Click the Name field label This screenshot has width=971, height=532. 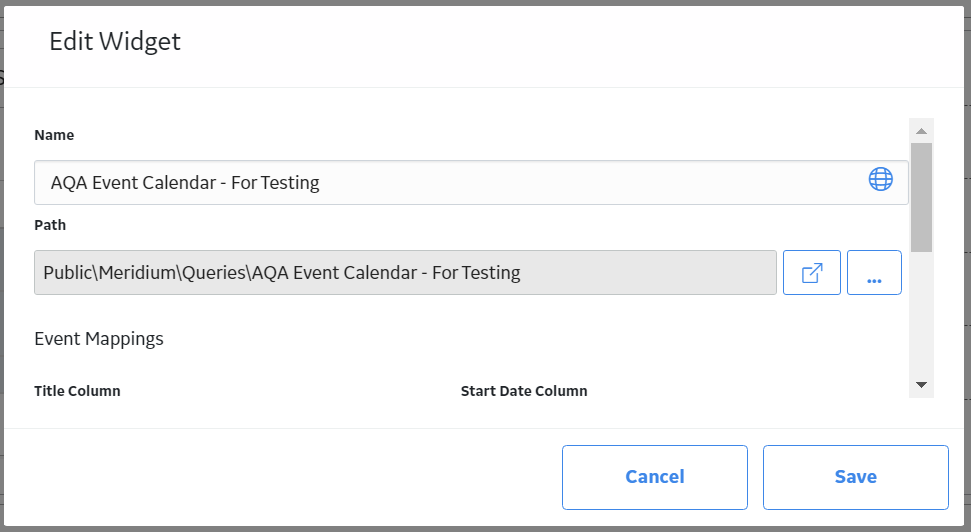(x=54, y=135)
